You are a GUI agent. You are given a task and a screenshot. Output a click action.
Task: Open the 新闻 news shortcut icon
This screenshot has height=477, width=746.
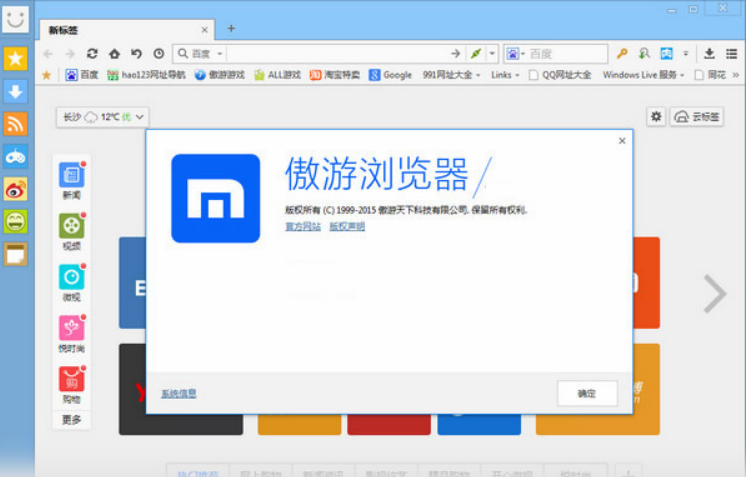click(71, 175)
